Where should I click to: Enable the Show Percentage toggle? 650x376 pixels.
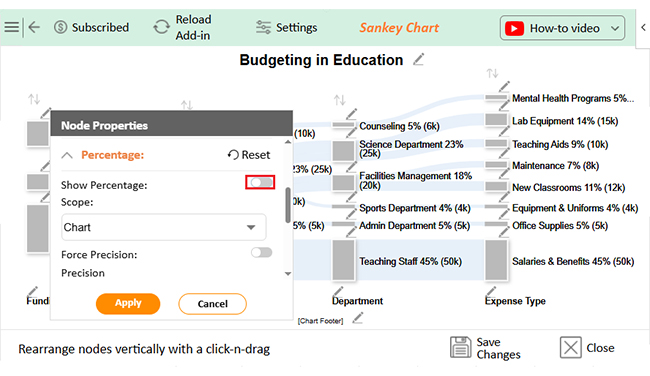coord(260,182)
